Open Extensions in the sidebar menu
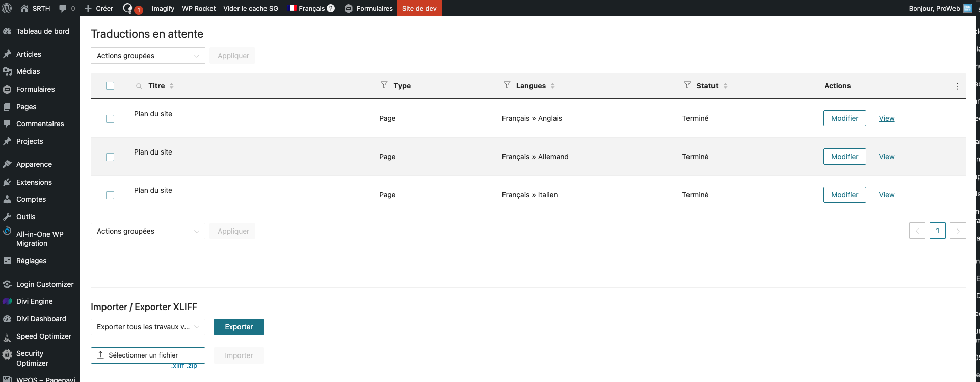 (x=34, y=182)
